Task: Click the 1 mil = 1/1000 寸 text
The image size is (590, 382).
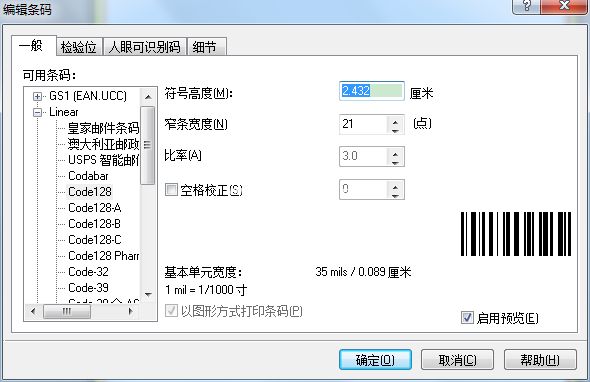Action: click(x=206, y=290)
